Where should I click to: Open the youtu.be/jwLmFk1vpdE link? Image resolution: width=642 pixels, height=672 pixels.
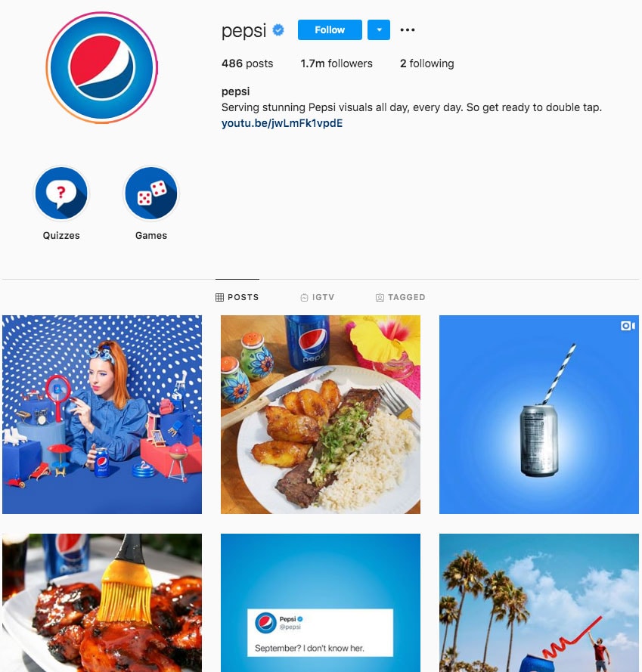[x=282, y=123]
